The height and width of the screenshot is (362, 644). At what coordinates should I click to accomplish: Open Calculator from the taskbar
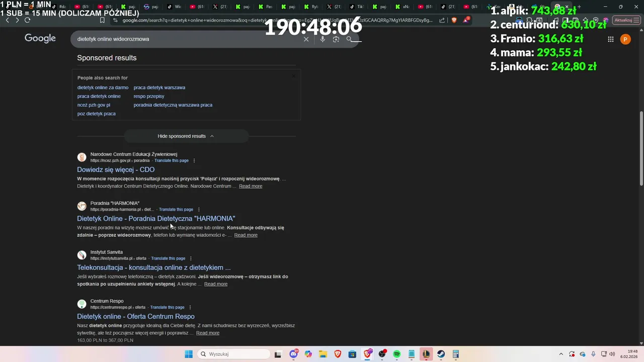pyautogui.click(x=456, y=354)
